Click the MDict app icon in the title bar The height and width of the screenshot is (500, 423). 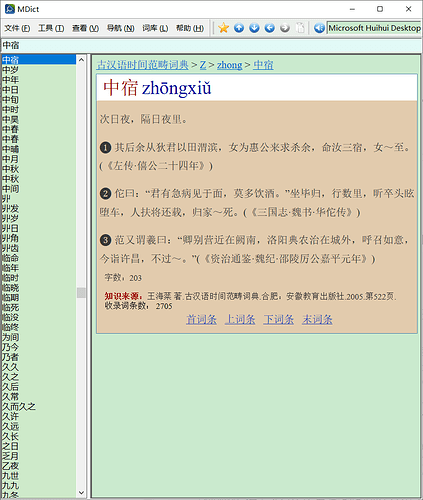click(10, 9)
